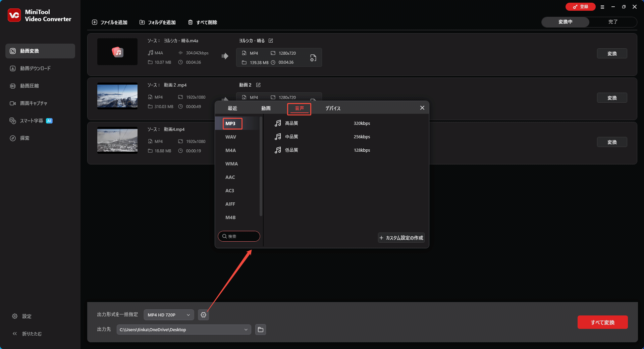Click the すべて削除 trash icon

click(x=191, y=22)
